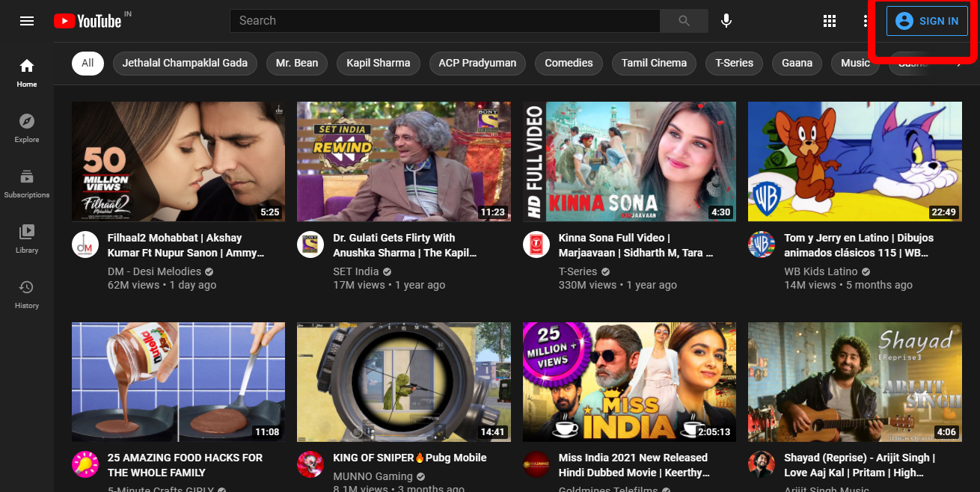Viewport: 980px width, 492px height.
Task: Open Dr. Gulati SET India Rewind thumbnail
Action: point(404,162)
